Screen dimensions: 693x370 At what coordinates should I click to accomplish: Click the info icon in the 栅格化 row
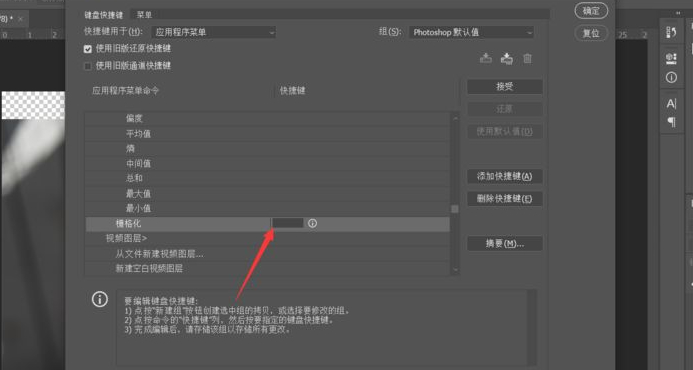[312, 224]
